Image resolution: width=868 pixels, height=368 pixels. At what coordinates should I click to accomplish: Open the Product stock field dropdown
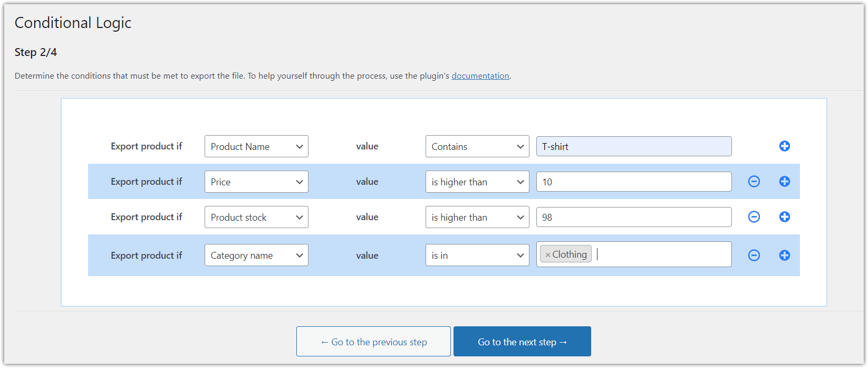point(256,217)
